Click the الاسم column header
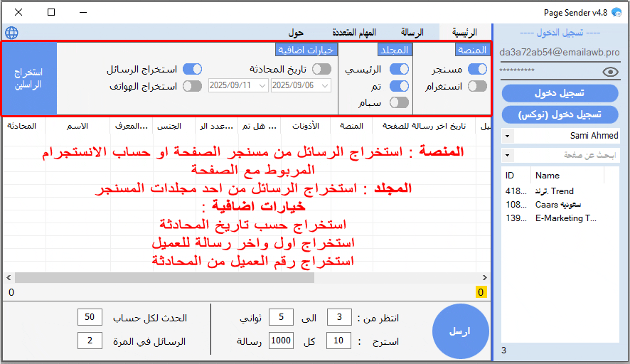This screenshot has height=364, width=630. (78, 126)
